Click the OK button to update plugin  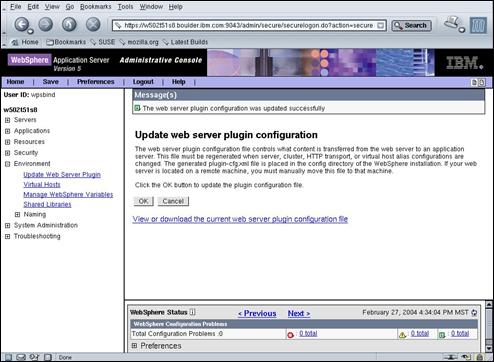click(143, 201)
